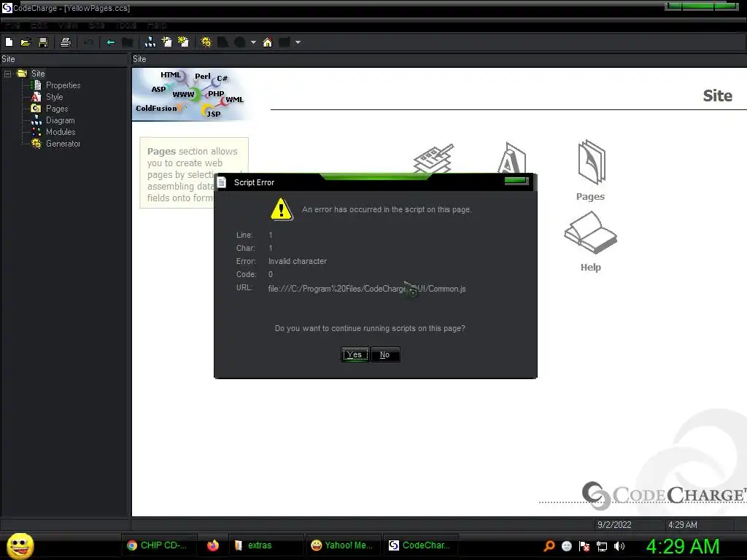Click the messenger face tray icon
747x560 pixels.
coord(566,546)
